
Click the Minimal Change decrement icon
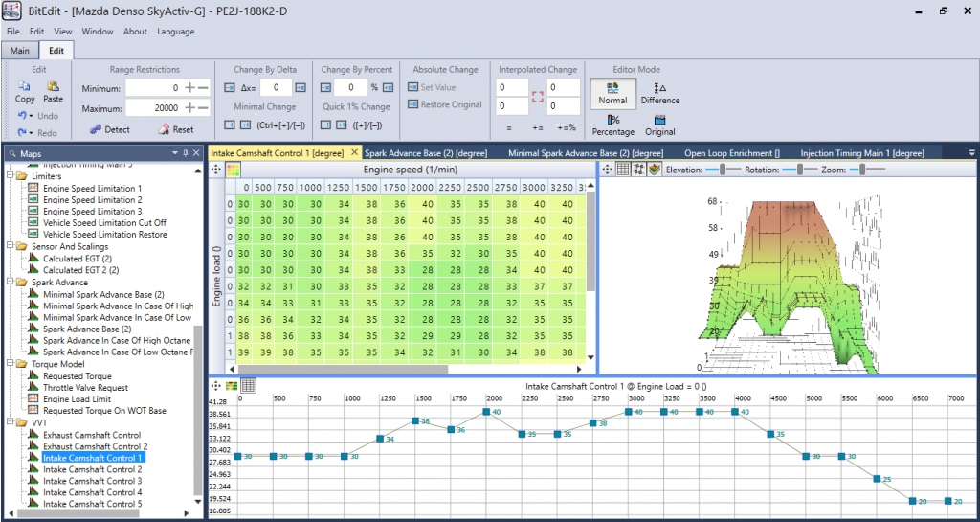tap(229, 125)
